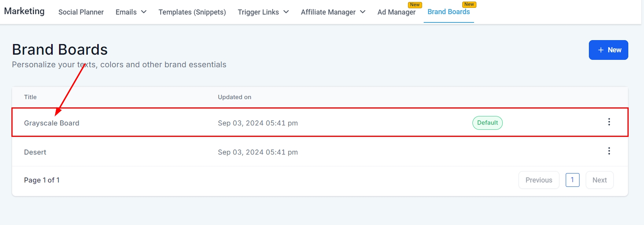Go to the Social Planner tab

(81, 12)
